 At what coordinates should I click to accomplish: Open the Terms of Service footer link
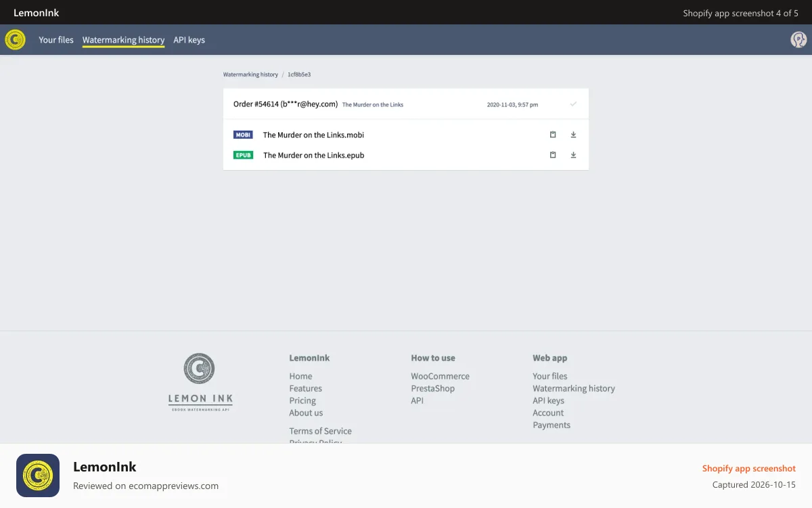320,431
